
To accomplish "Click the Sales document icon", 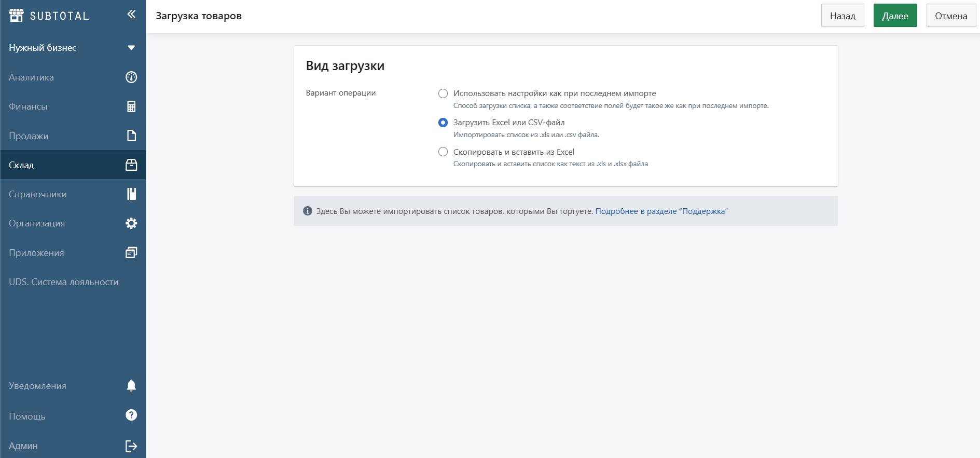I will point(131,136).
